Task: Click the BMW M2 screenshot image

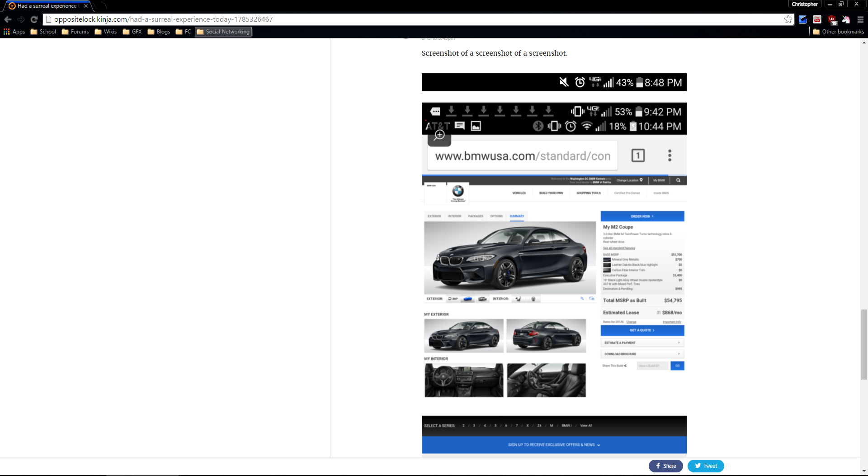Action: pos(554,265)
